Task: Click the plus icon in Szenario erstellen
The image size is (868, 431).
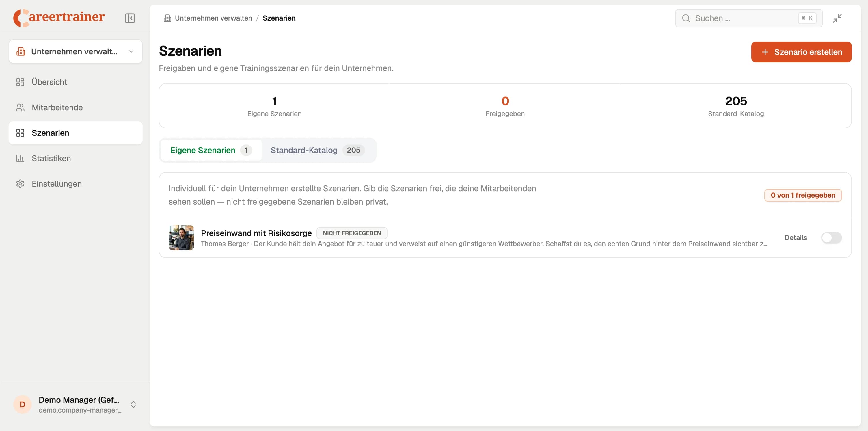Action: click(765, 52)
